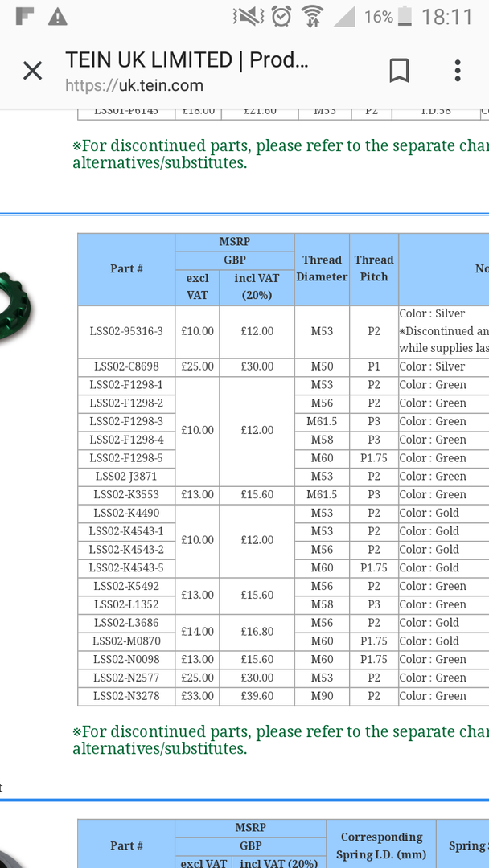Tap the vibrate mode status icon
This screenshot has width=489, height=868.
click(x=248, y=17)
